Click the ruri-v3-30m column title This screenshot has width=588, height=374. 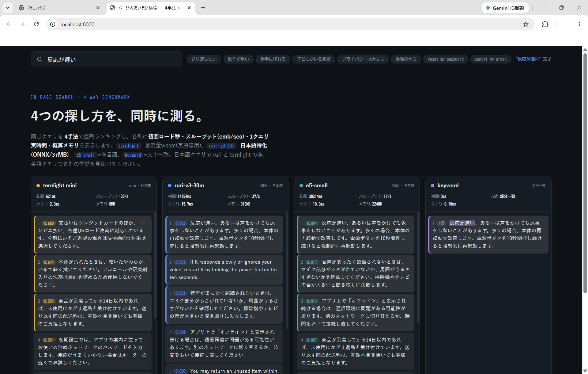(189, 185)
